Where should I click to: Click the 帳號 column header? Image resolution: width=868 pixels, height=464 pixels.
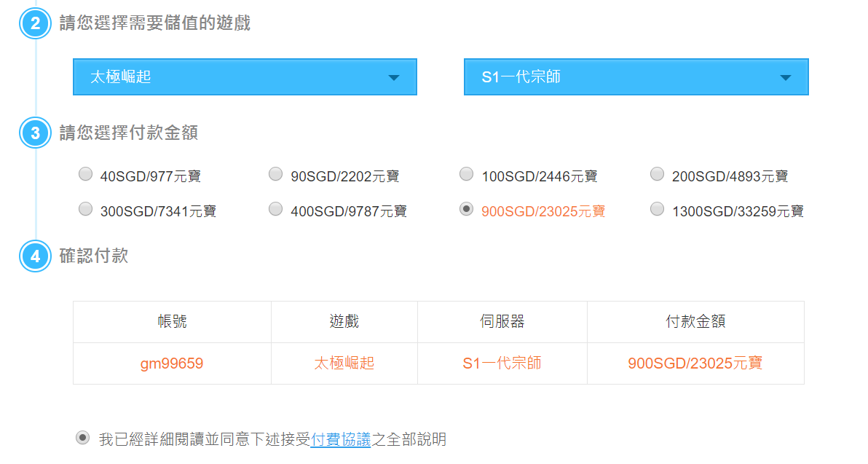172,322
